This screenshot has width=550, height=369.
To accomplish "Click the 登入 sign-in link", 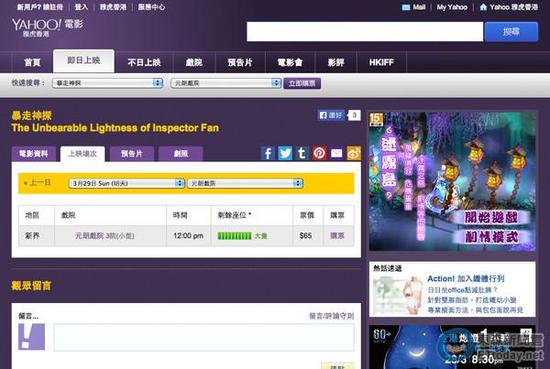I will click(x=81, y=7).
